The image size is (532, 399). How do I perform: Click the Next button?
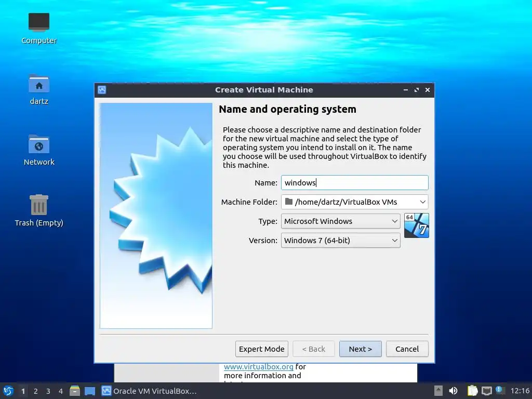click(361, 349)
